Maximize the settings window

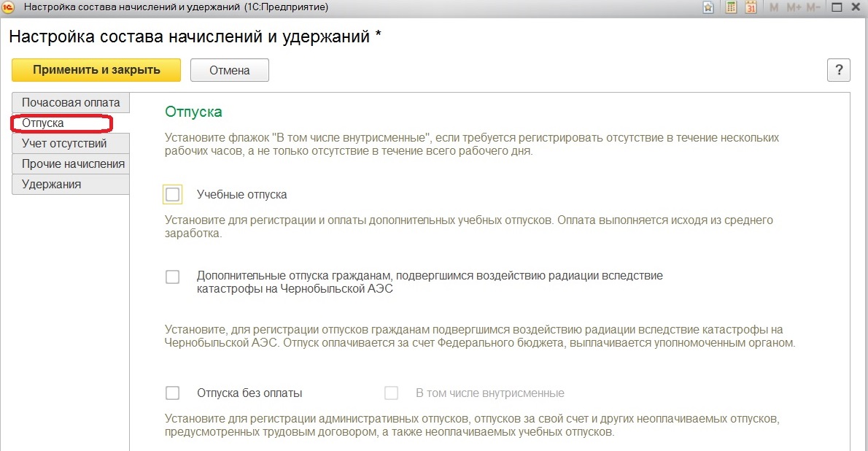point(837,7)
